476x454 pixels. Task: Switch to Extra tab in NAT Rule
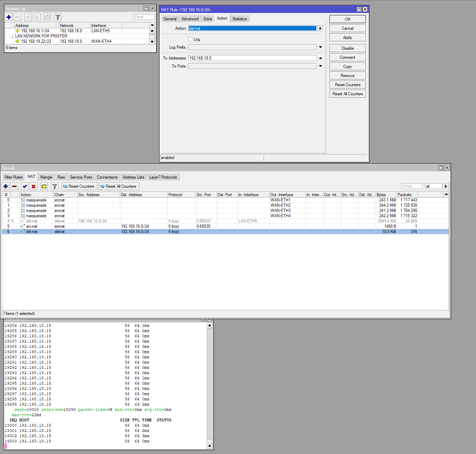[208, 19]
